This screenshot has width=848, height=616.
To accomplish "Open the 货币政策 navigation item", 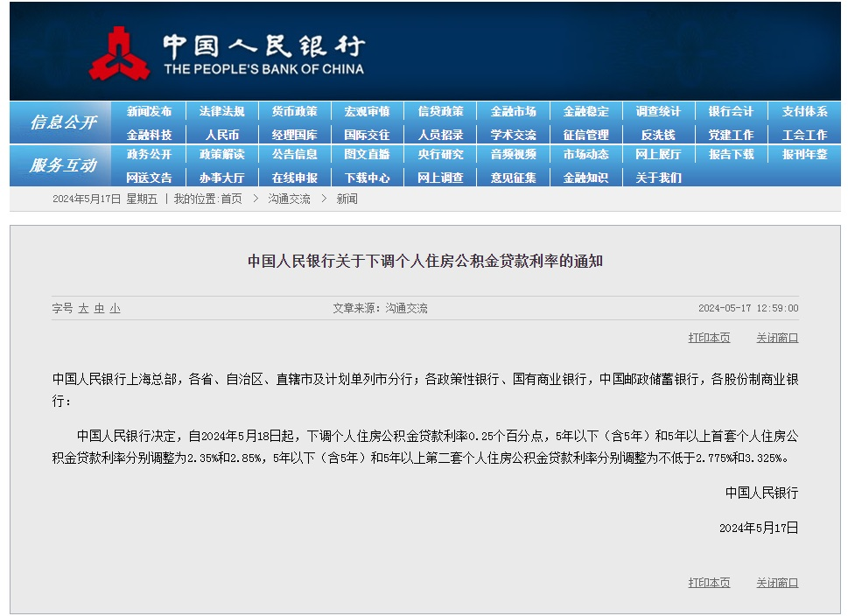I will [x=294, y=111].
